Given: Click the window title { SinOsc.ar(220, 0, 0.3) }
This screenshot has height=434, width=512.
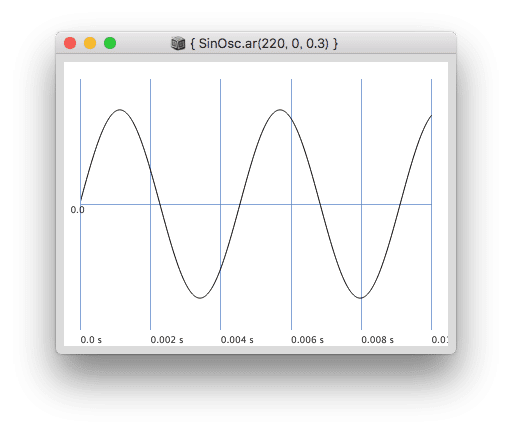Looking at the screenshot, I should coord(264,43).
